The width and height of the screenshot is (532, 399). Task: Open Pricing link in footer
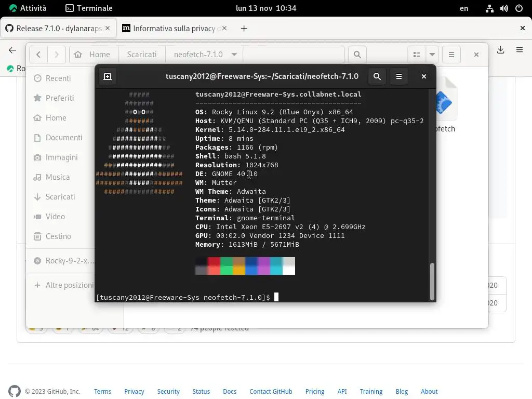[315, 392]
